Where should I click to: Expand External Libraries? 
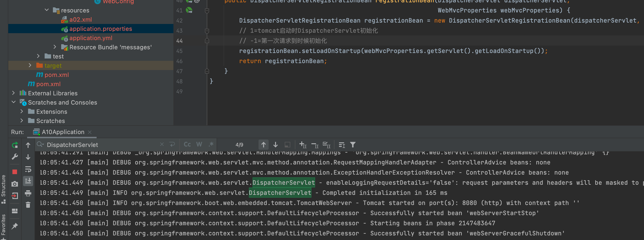pyautogui.click(x=13, y=93)
